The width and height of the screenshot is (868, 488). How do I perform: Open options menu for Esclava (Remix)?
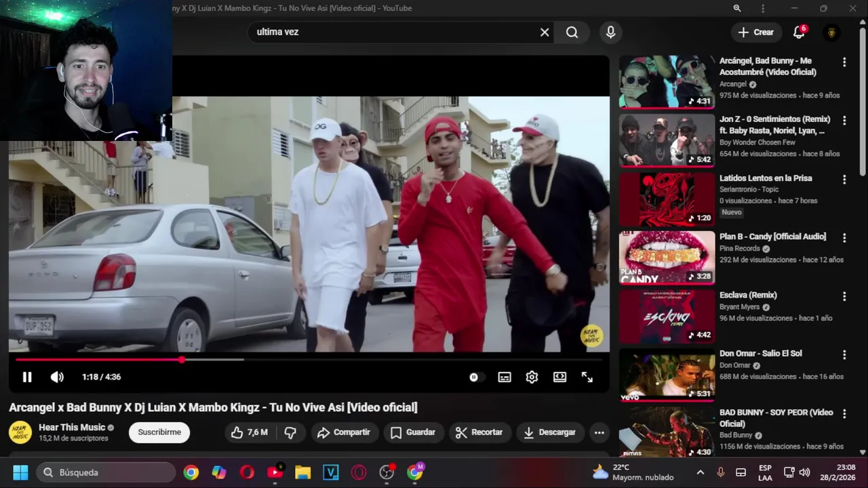tap(844, 296)
